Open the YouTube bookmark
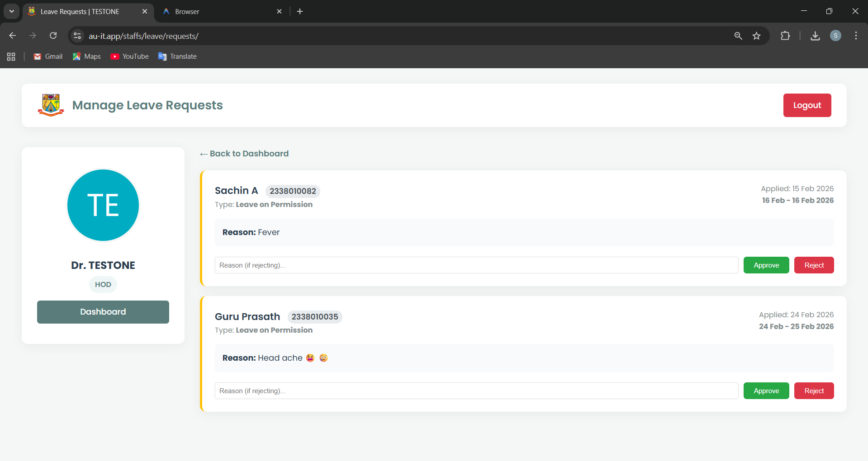The height and width of the screenshot is (461, 868). point(130,56)
